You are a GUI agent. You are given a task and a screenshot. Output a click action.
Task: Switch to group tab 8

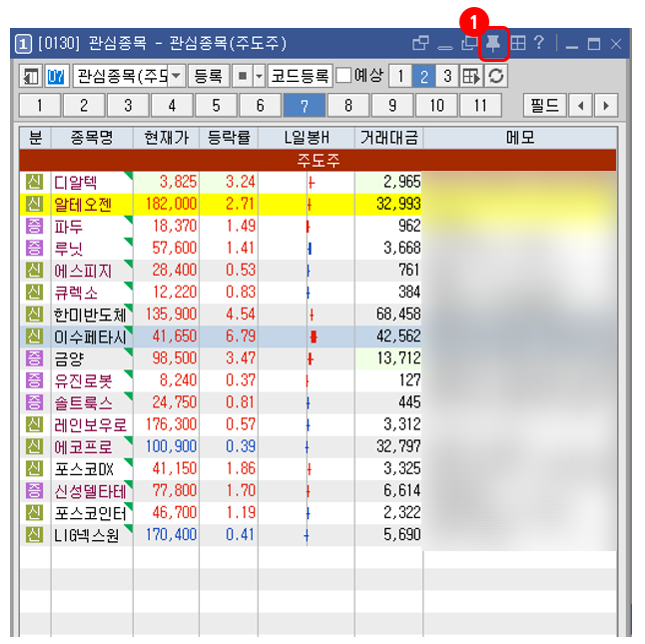coord(348,105)
